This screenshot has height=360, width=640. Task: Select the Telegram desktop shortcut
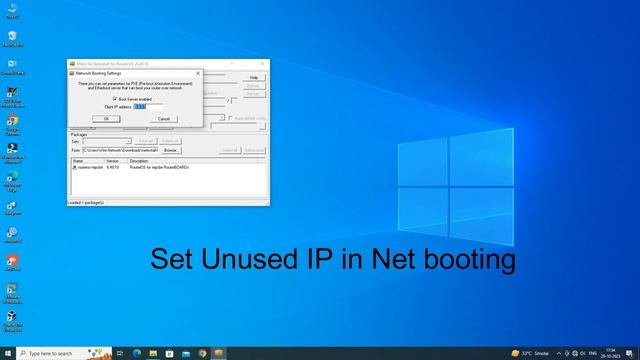[x=12, y=208]
